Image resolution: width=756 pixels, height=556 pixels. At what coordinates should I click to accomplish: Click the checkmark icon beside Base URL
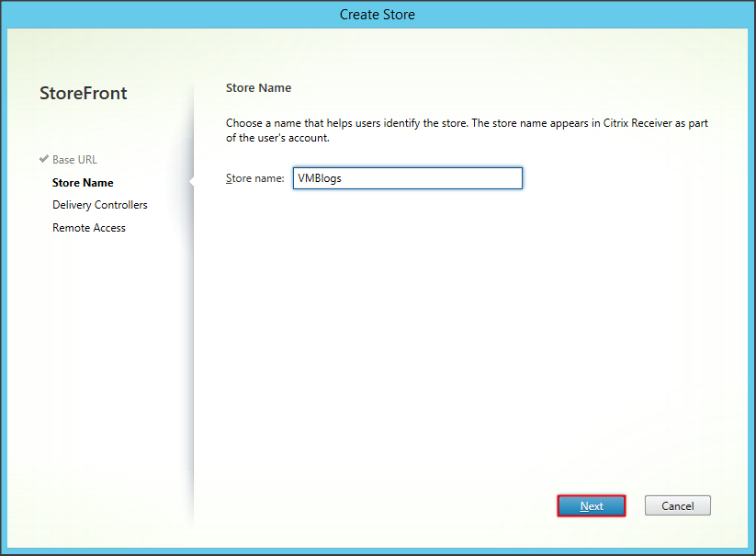[x=43, y=159]
